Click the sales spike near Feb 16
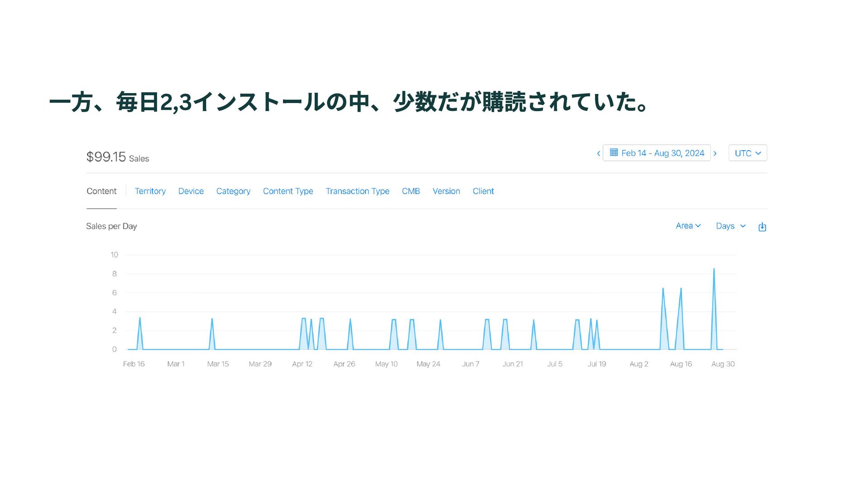 pyautogui.click(x=140, y=319)
